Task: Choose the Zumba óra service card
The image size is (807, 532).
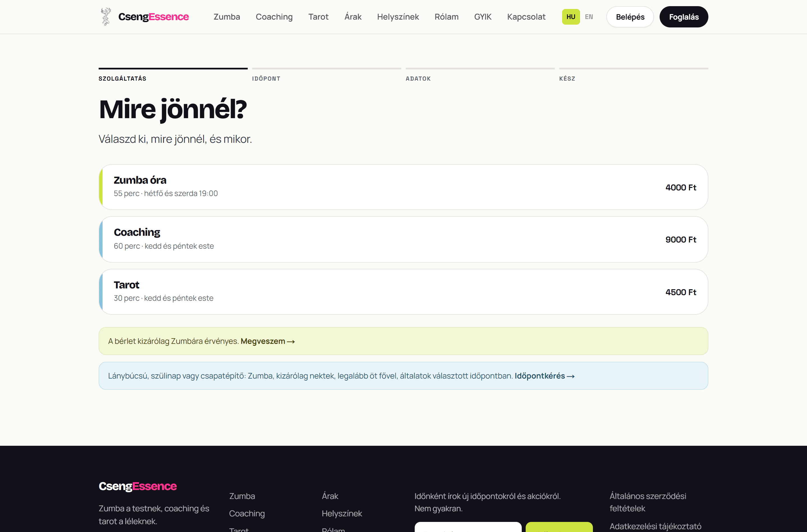Action: [x=403, y=187]
